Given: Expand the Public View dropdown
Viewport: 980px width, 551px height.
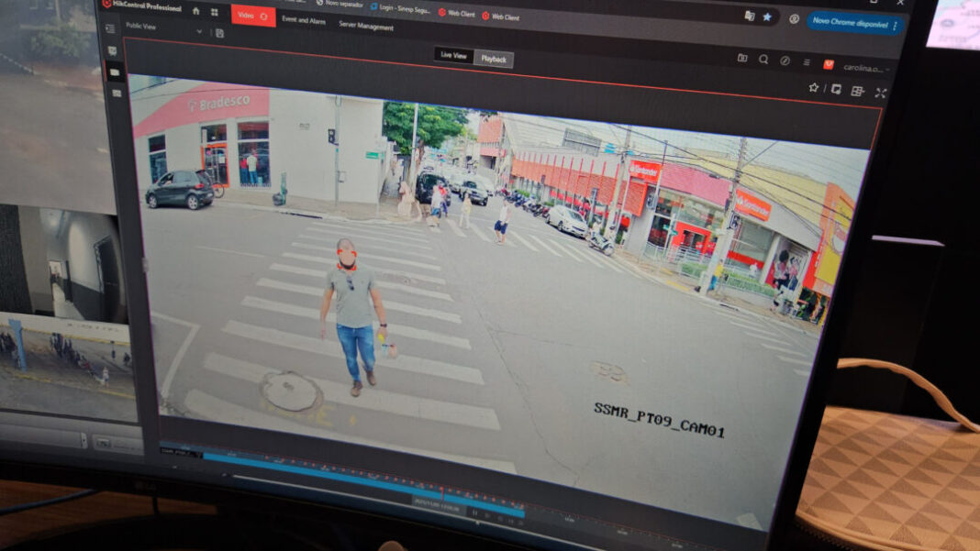Looking at the screenshot, I should pyautogui.click(x=199, y=31).
